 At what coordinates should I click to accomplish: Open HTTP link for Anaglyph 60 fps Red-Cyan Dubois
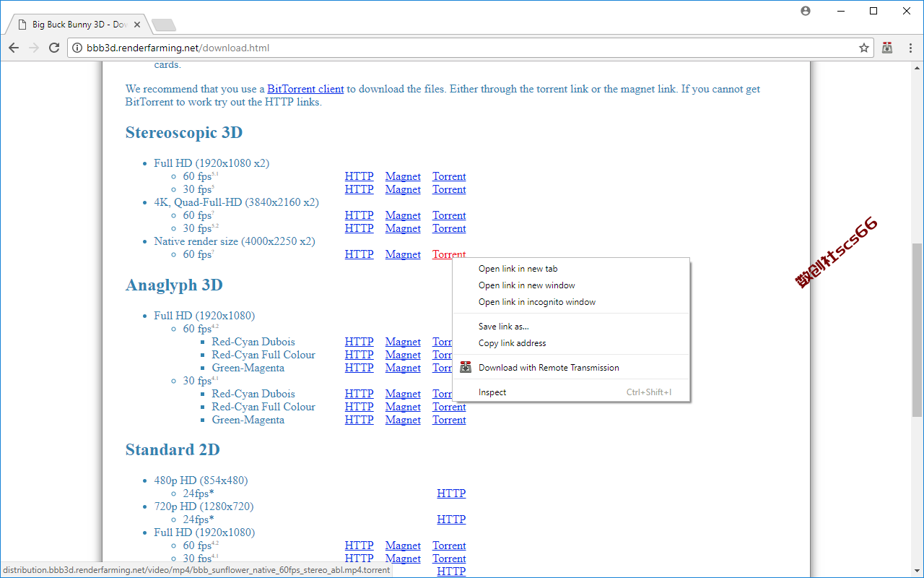coord(359,342)
